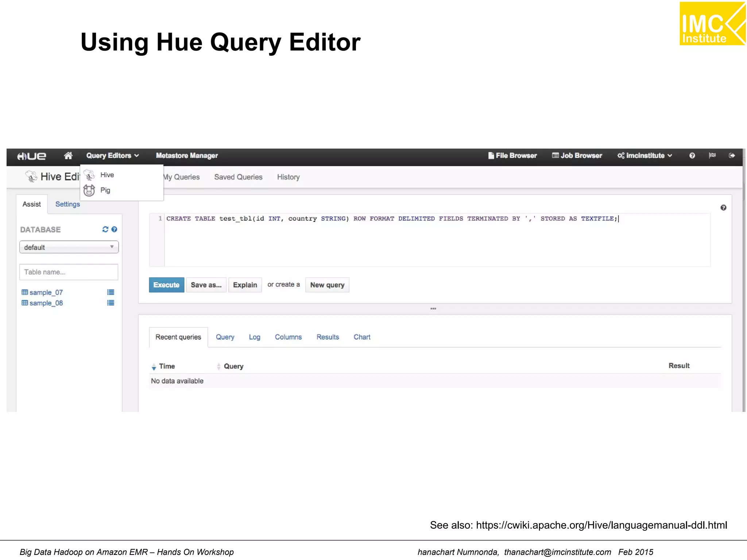This screenshot has width=747, height=560.
Task: Click line number 1 in editor gutter
Action: 160,218
